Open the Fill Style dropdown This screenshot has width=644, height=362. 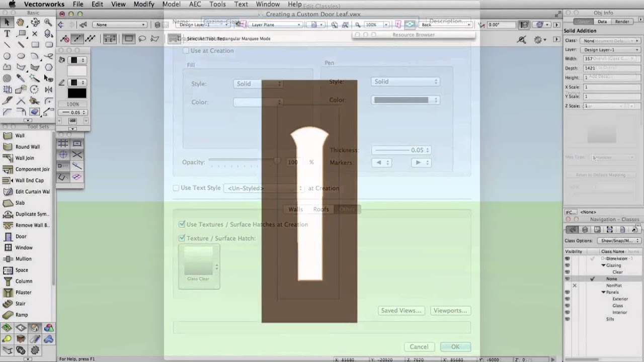tap(258, 84)
